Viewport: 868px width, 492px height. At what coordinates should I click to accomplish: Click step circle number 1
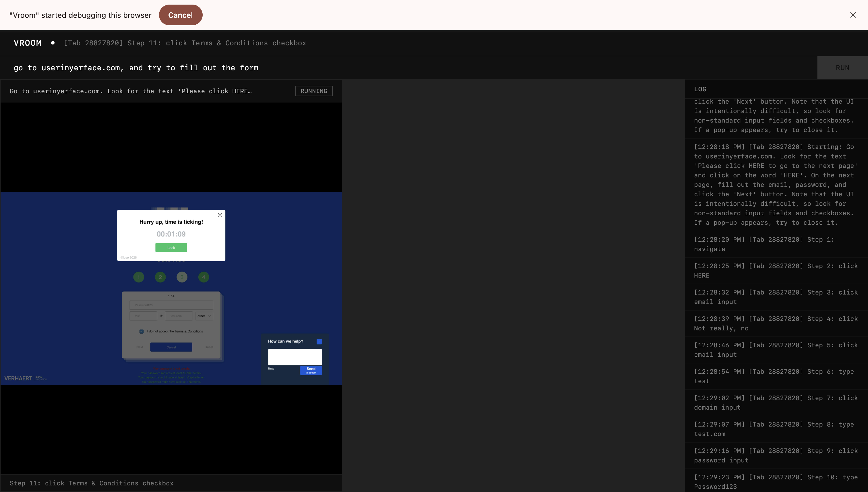[139, 277]
